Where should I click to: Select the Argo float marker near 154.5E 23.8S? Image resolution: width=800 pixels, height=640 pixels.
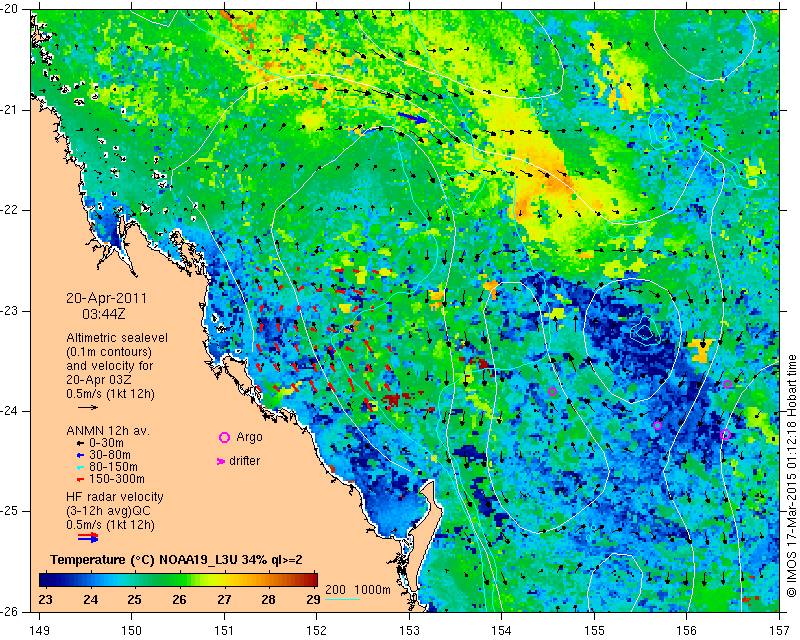tap(552, 392)
